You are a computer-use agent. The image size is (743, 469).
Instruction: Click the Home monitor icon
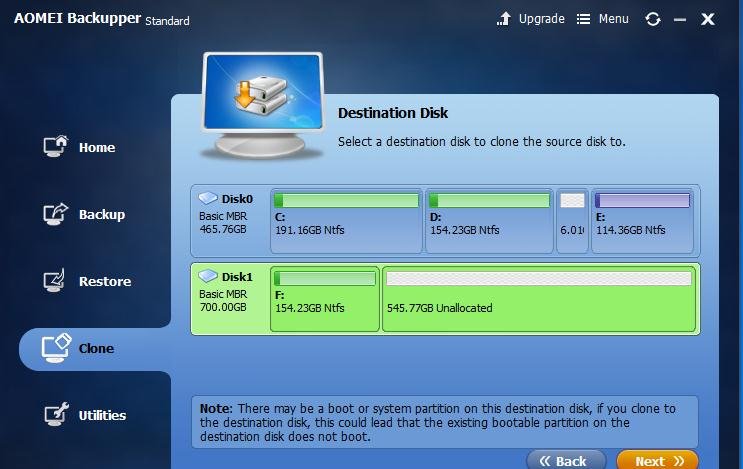(55, 146)
